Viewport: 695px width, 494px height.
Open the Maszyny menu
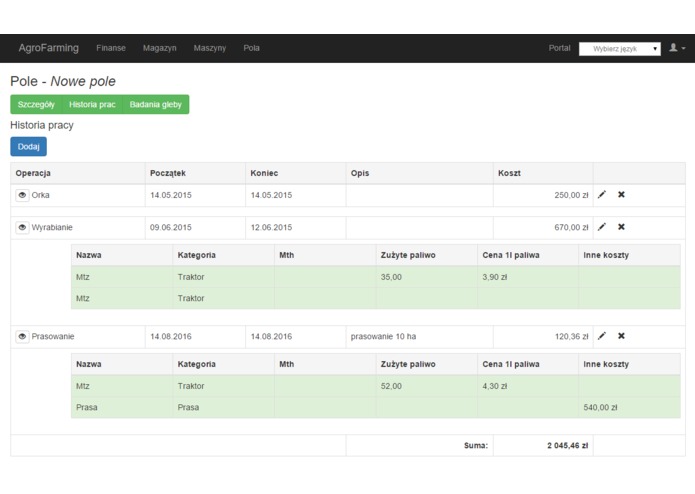210,48
